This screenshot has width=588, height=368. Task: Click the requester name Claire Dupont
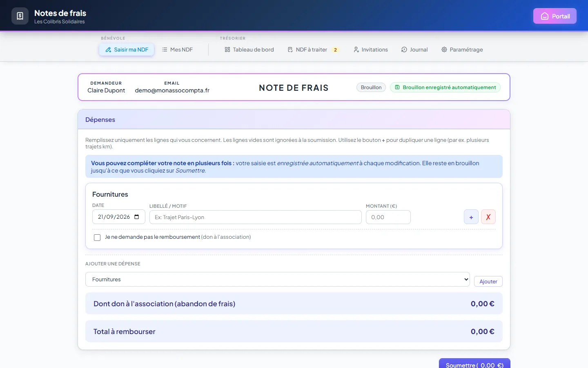click(106, 90)
